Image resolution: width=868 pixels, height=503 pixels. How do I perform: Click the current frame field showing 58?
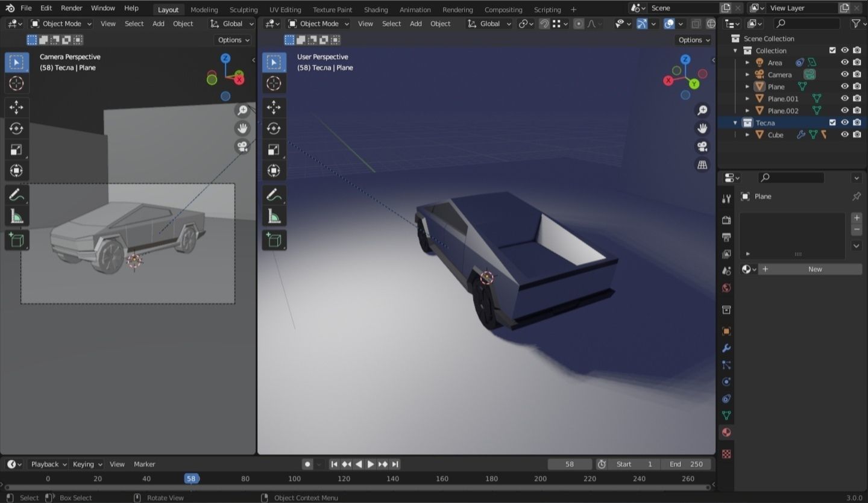tap(570, 464)
